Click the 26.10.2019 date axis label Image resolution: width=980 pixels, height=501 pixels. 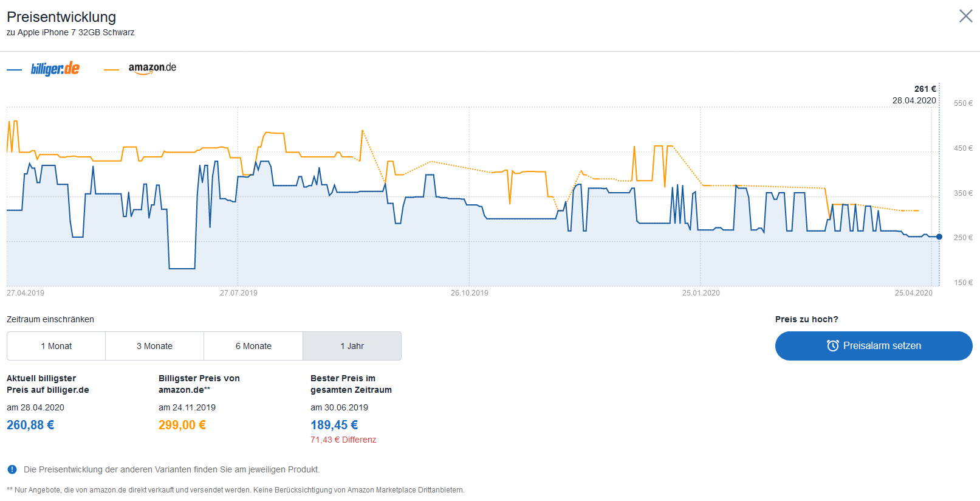coord(469,293)
